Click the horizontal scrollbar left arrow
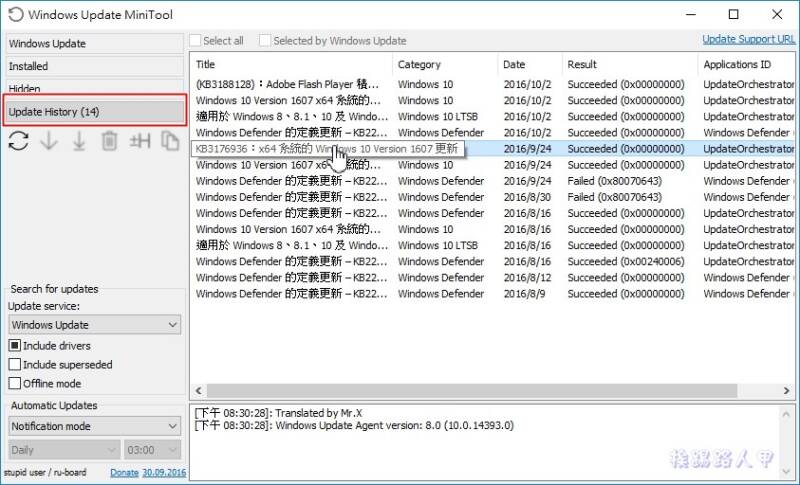This screenshot has height=485, width=800. [198, 391]
